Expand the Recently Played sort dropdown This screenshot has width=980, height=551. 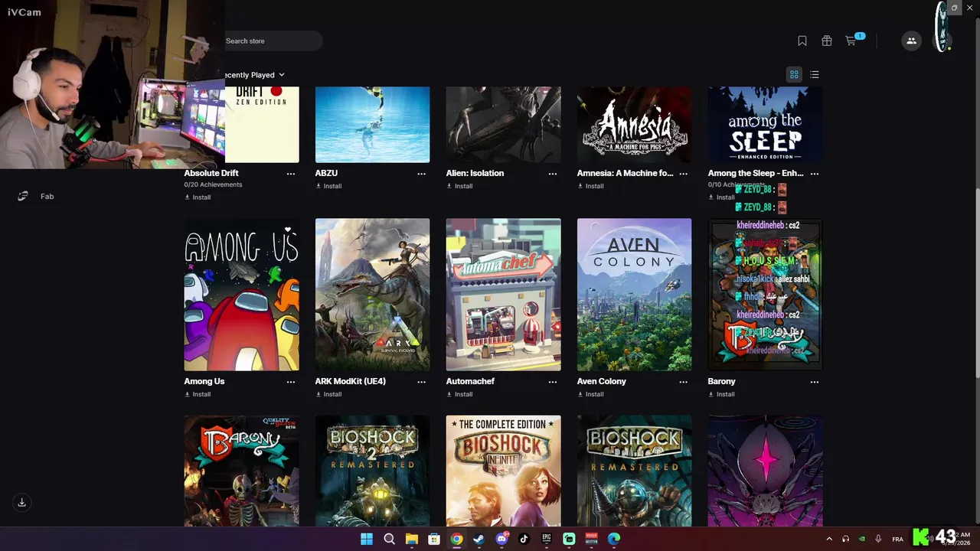pos(255,75)
